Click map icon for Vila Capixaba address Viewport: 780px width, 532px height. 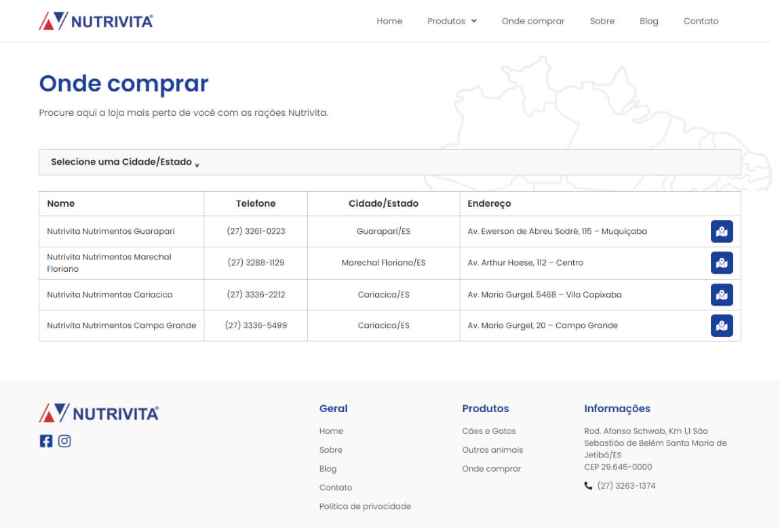(x=722, y=295)
